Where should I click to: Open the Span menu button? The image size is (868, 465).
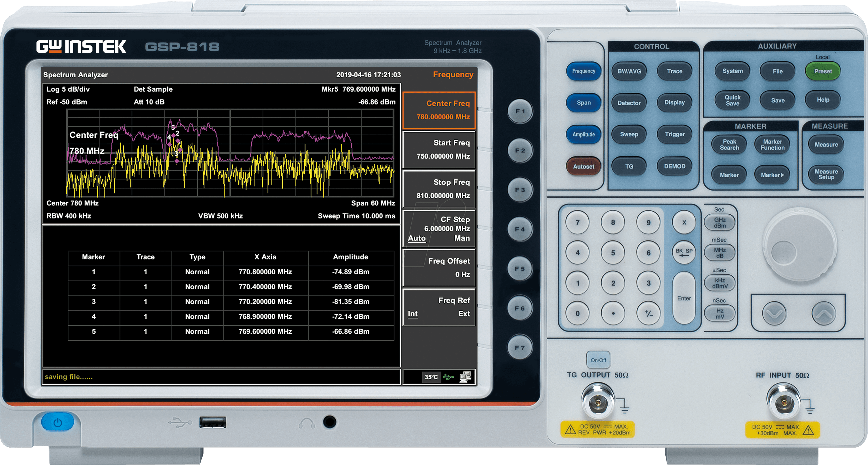(x=583, y=103)
